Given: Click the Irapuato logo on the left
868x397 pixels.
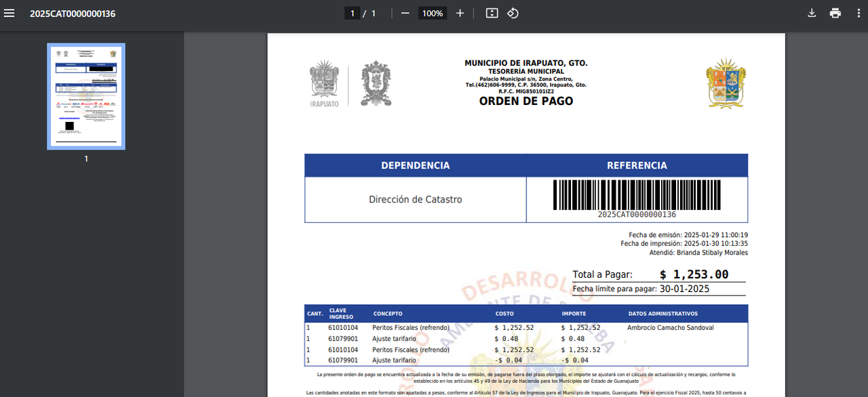Looking at the screenshot, I should click(324, 84).
